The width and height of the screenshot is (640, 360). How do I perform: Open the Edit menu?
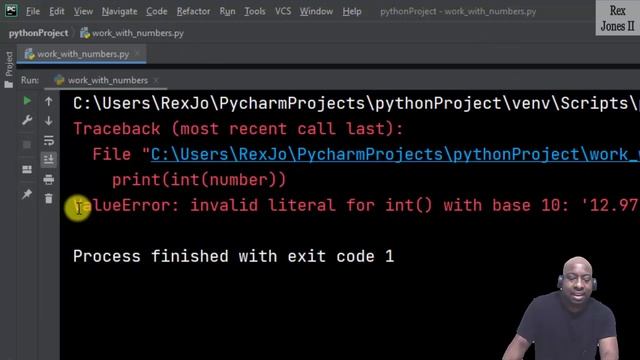pos(56,11)
